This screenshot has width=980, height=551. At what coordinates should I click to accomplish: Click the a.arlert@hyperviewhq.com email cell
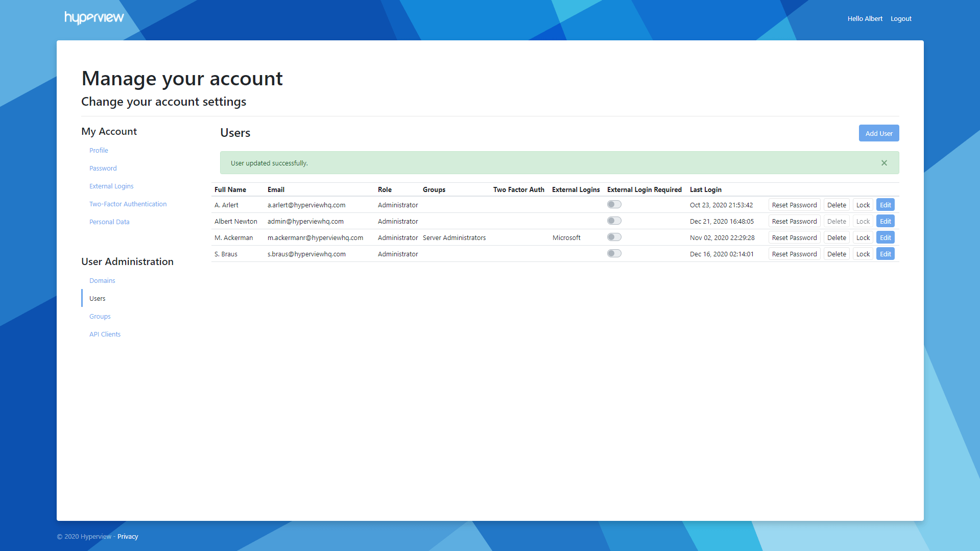click(306, 205)
